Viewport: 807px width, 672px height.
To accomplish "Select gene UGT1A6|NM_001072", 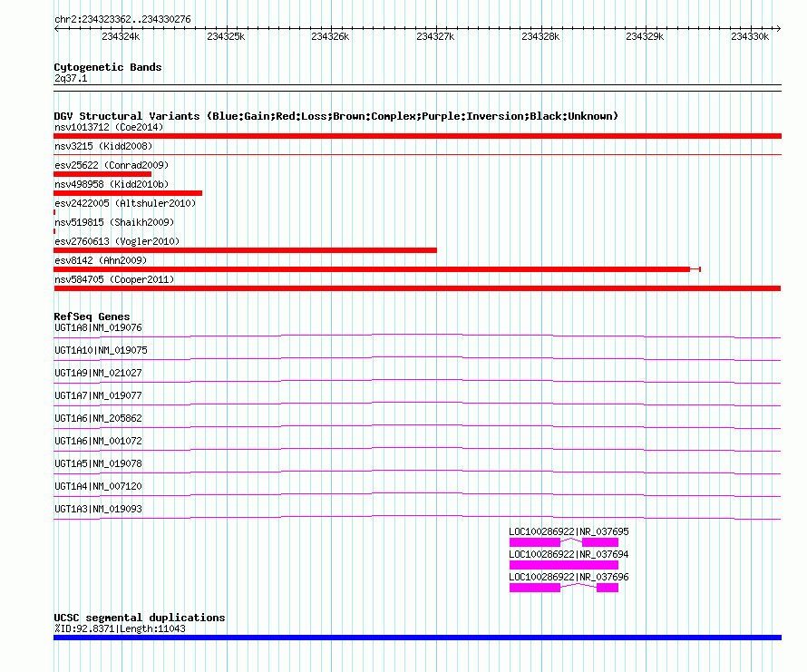I will (x=98, y=442).
